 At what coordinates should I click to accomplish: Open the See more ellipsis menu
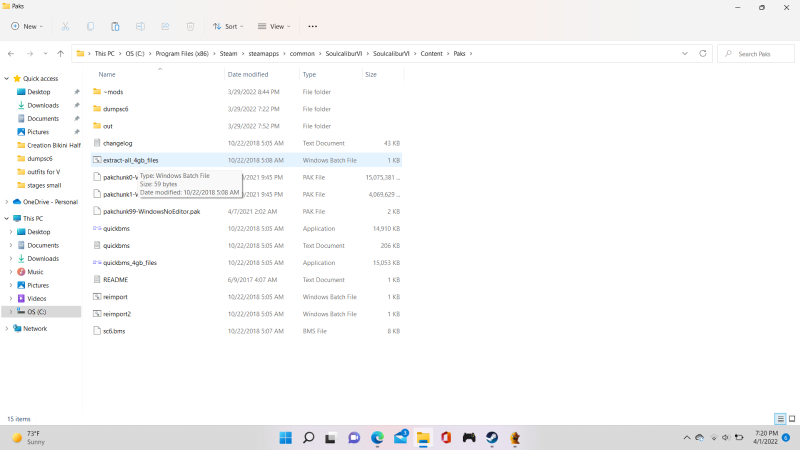pyautogui.click(x=313, y=27)
